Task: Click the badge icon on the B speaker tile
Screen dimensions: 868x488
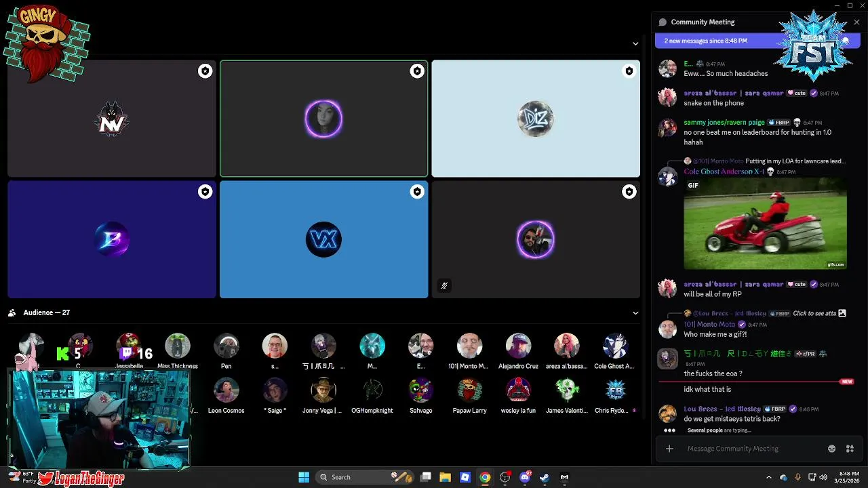Action: [x=205, y=192]
